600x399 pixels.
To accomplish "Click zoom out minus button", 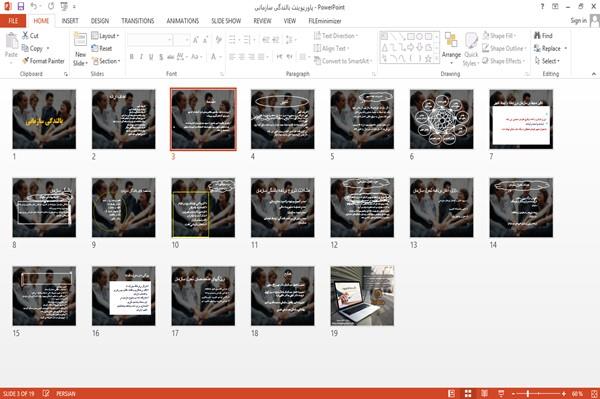I will (x=514, y=393).
